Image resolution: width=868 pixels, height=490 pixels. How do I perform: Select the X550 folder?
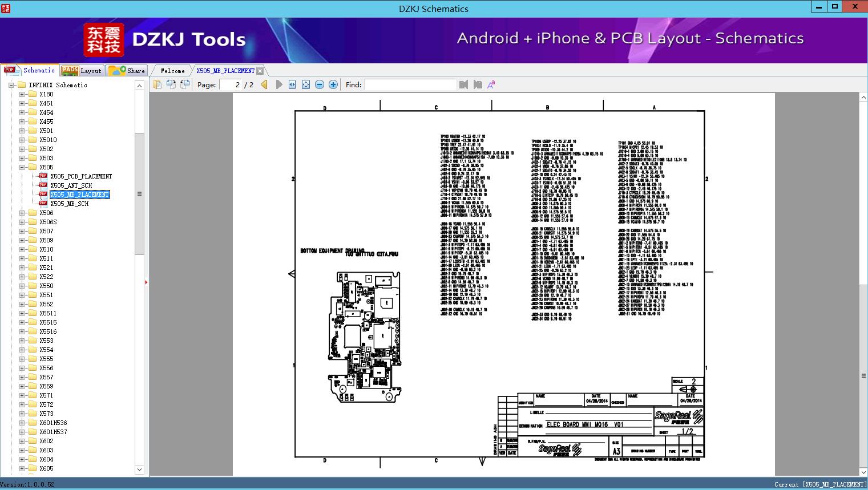pos(46,286)
